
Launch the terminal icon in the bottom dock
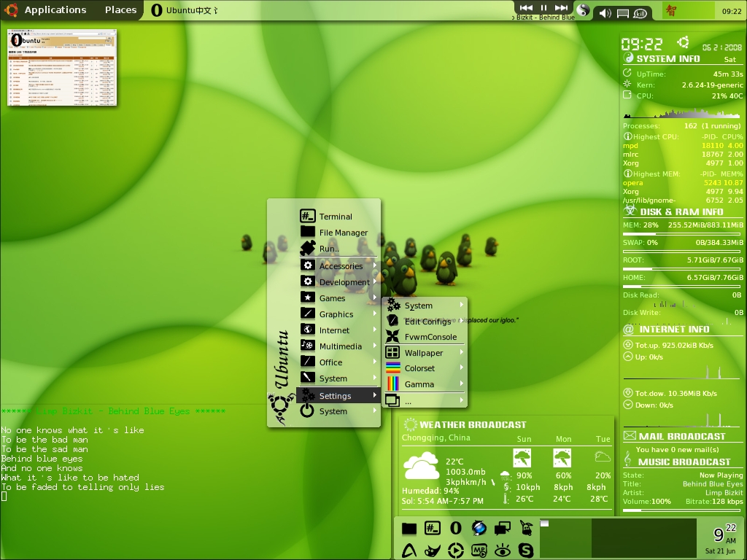tap(432, 528)
